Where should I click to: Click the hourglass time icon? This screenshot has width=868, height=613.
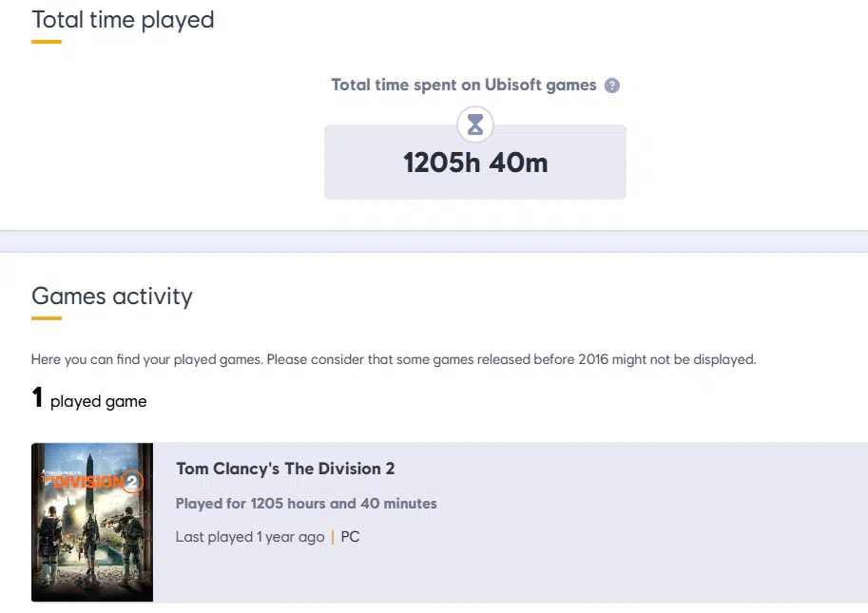(475, 125)
